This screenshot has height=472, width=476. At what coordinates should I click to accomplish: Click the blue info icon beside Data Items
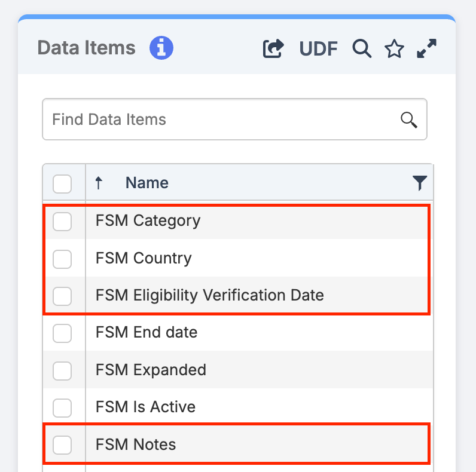click(161, 48)
